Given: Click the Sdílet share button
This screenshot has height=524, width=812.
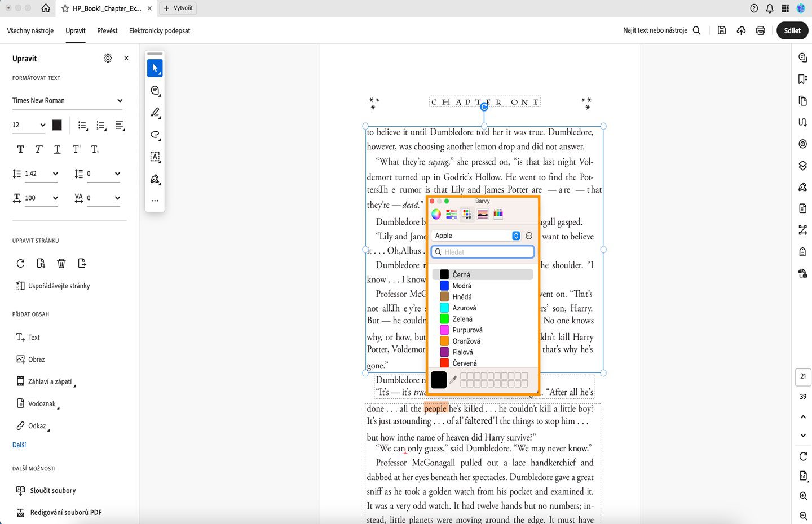Looking at the screenshot, I should click(x=792, y=30).
